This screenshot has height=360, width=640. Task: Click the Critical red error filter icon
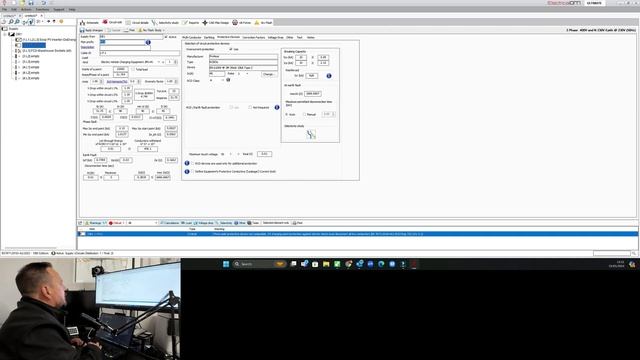pos(111,223)
